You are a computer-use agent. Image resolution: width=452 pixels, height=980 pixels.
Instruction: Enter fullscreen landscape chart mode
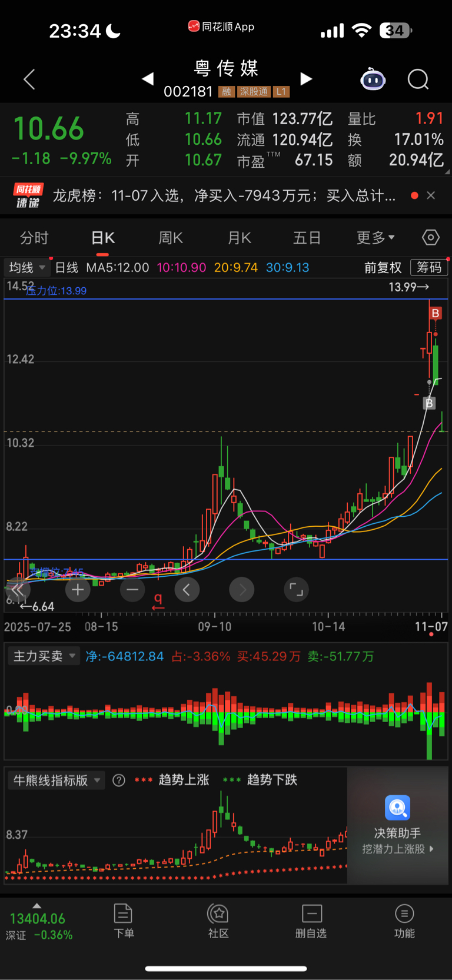(x=297, y=589)
